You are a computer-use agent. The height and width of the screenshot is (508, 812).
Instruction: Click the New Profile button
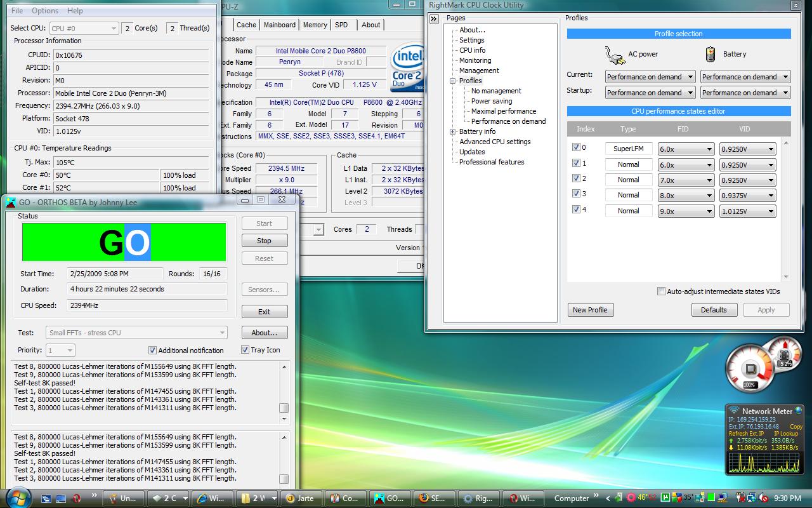(x=590, y=310)
